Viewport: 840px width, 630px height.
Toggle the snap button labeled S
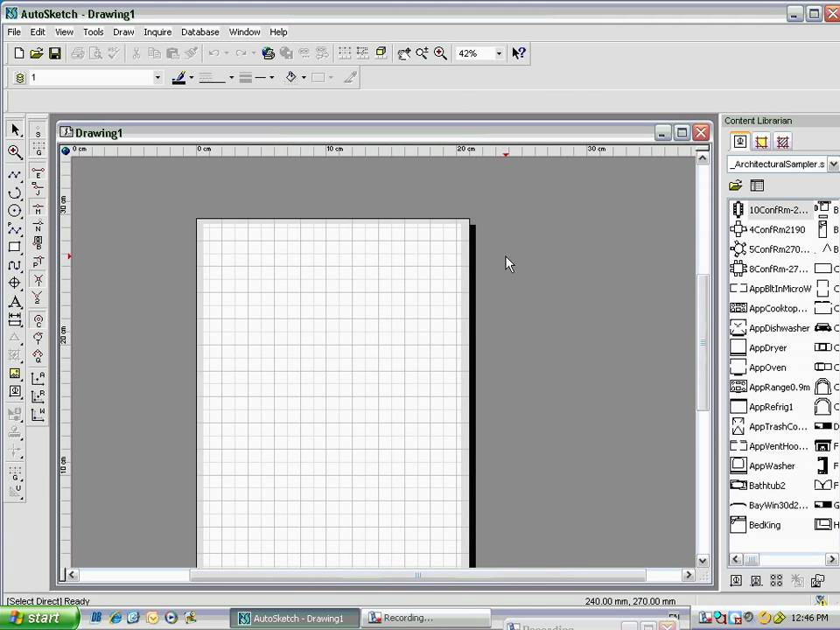click(x=38, y=131)
